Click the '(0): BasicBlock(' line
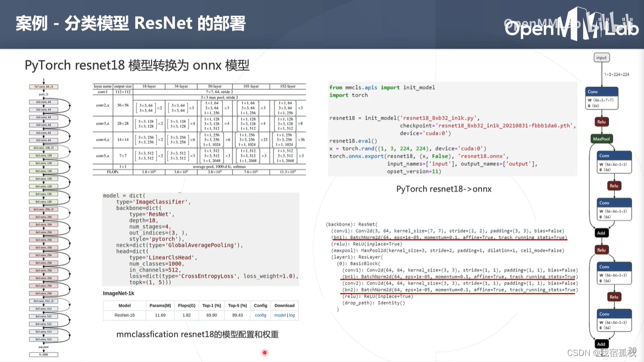This screenshot has height=362, width=644. (361, 263)
